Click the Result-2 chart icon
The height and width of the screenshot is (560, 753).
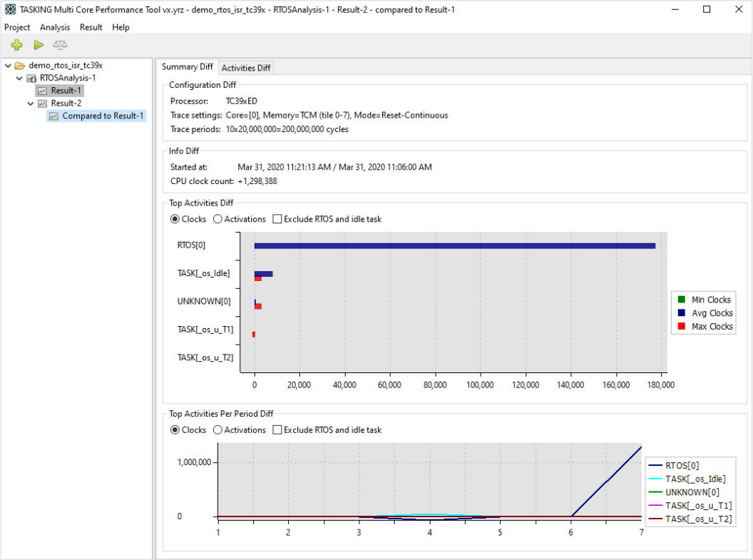(x=42, y=103)
